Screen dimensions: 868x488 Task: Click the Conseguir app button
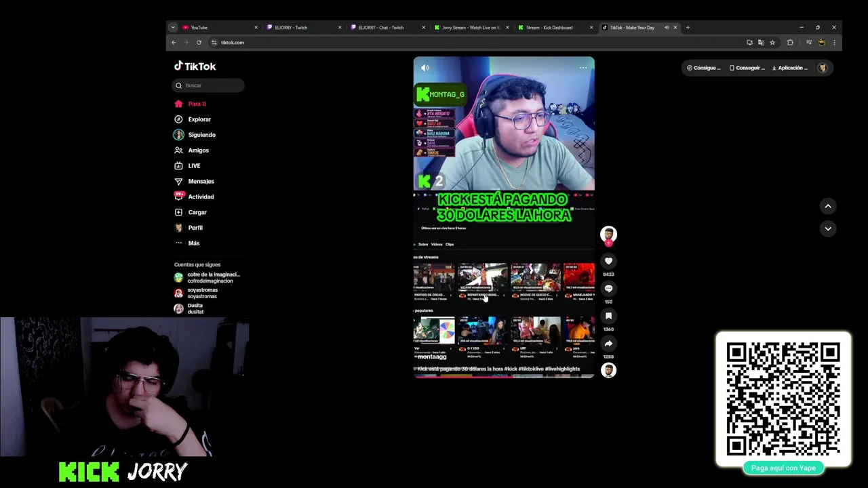[x=747, y=68]
